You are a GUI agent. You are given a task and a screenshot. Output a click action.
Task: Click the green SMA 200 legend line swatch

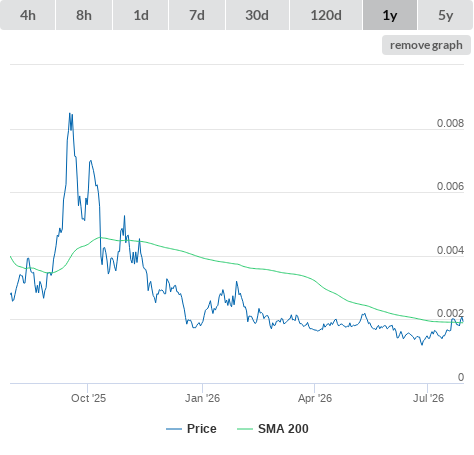[x=245, y=429]
